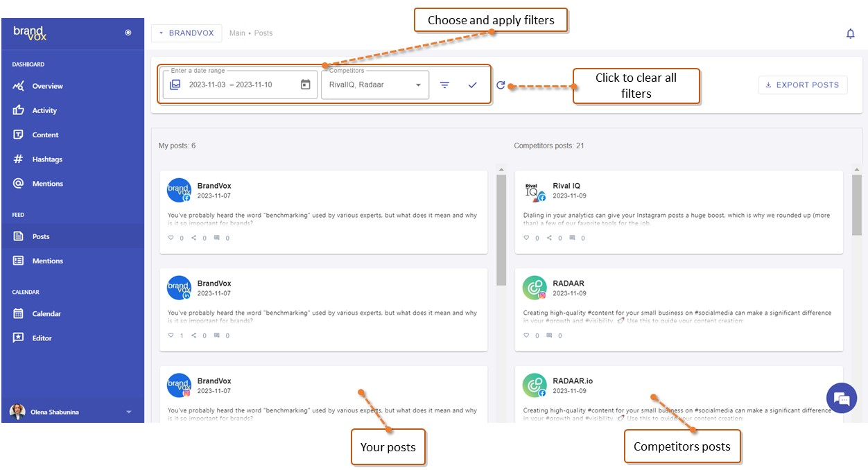Click the like heart on BrandVox LinkedIn post
Viewport: 868px width, 470px height.
coord(171,336)
